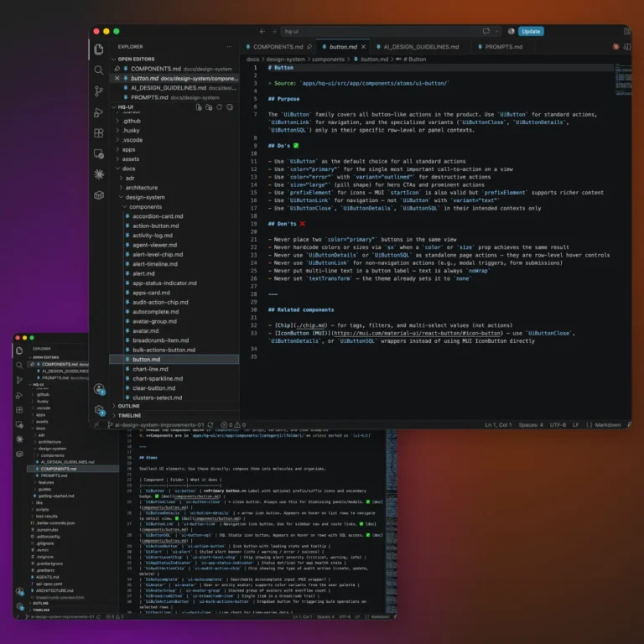Collapse all folders in HQ-UI explorer
Viewport: 644px width, 644px height.
point(230,107)
